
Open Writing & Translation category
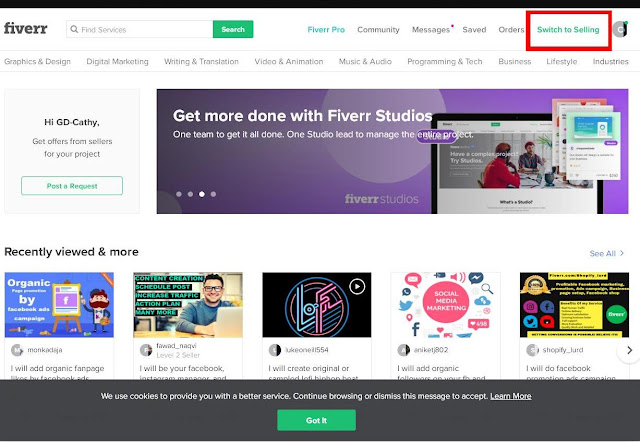(x=201, y=62)
